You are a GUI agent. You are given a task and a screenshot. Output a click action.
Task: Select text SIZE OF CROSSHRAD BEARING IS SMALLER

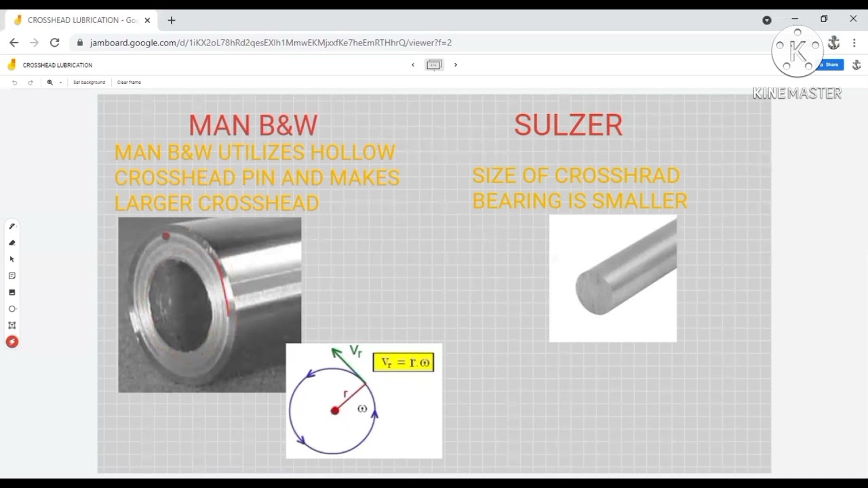[x=580, y=188]
